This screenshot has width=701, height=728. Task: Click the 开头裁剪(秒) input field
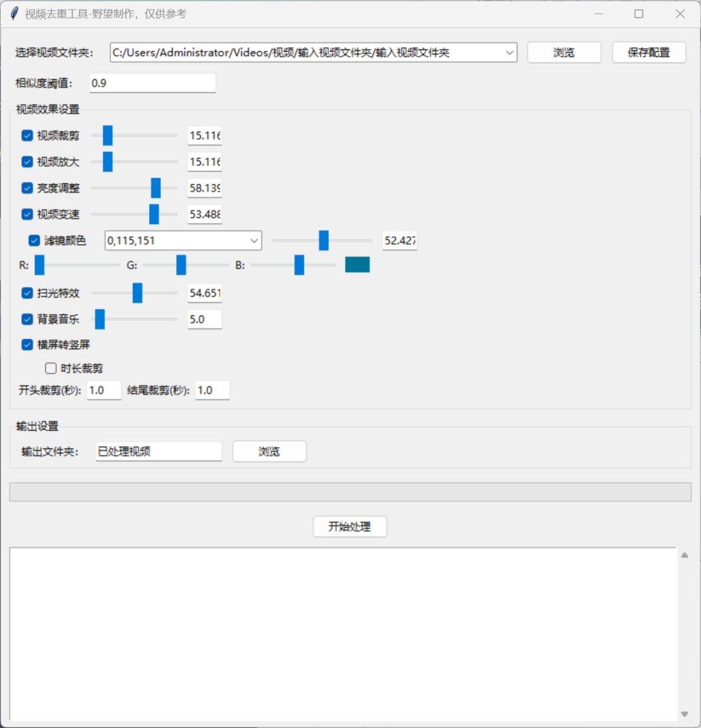[104, 390]
